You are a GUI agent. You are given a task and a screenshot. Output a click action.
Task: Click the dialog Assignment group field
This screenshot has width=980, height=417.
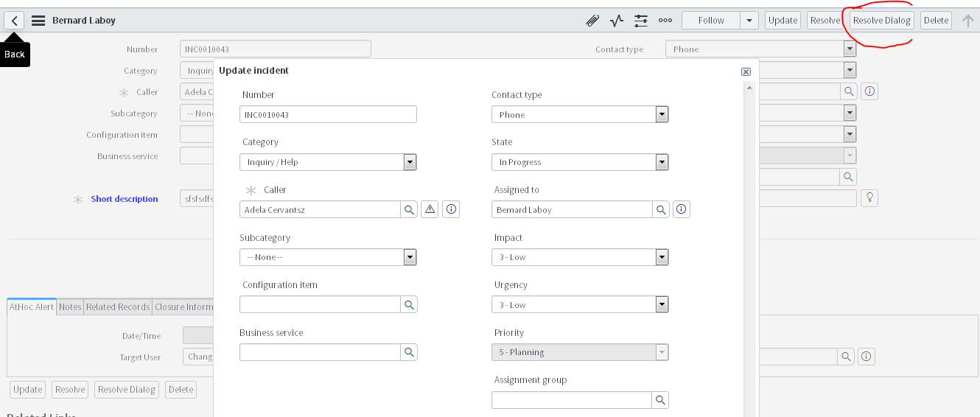(572, 400)
